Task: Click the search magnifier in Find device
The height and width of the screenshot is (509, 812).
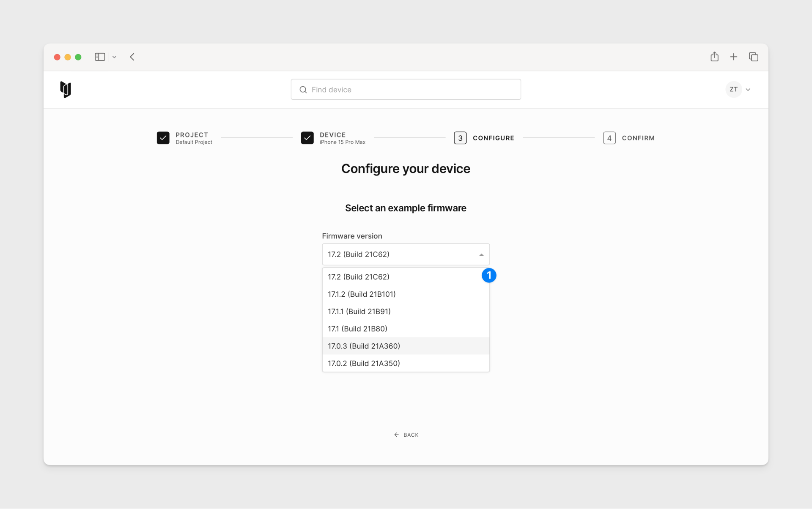Action: [x=303, y=89]
